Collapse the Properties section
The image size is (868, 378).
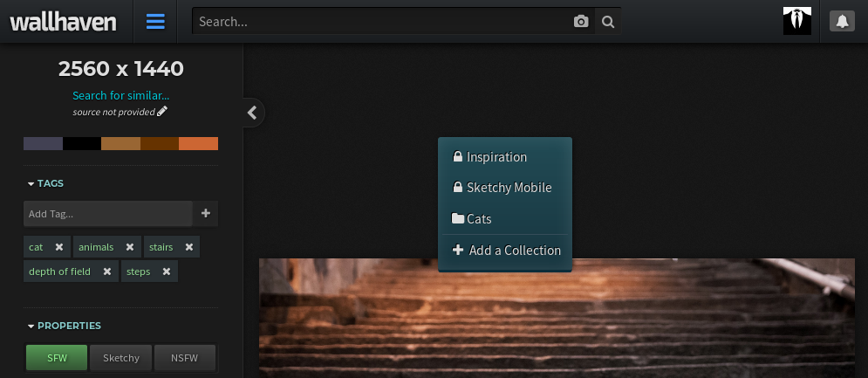pos(65,326)
